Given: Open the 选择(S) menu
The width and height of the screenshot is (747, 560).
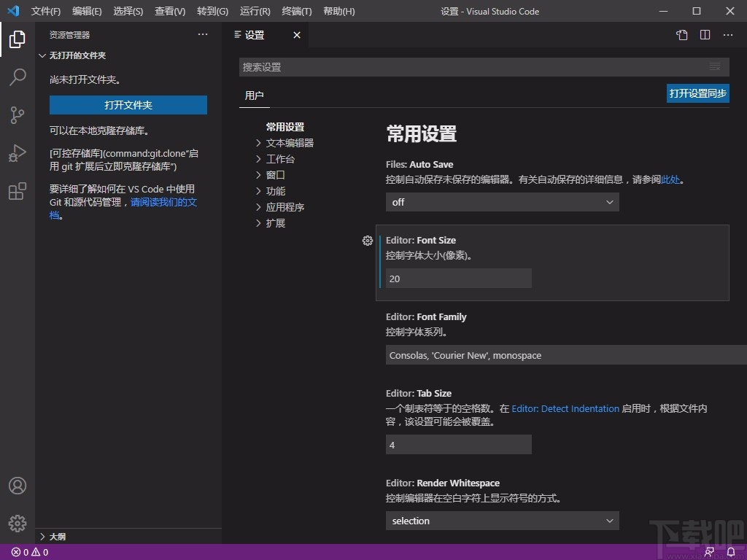Looking at the screenshot, I should (128, 11).
